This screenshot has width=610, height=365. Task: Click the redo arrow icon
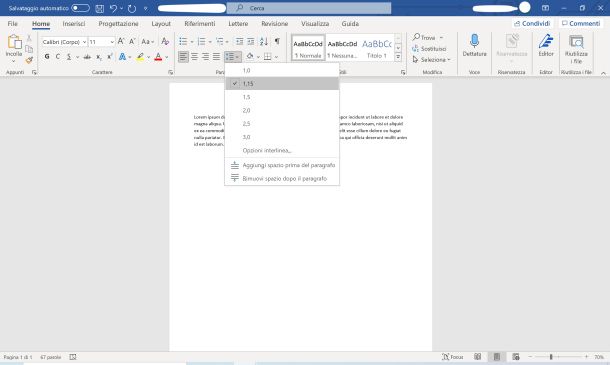[132, 8]
